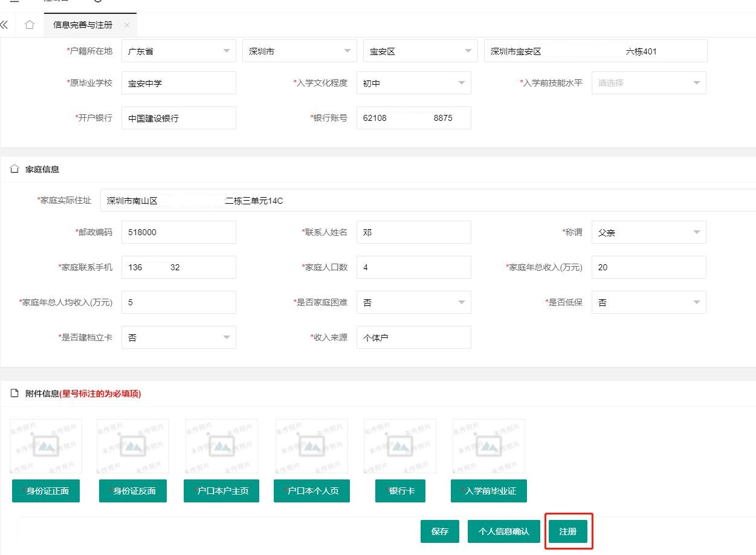The width and height of the screenshot is (756, 555).
Task: Open the 称谓 dropdown showing 父亲
Action: 649,232
